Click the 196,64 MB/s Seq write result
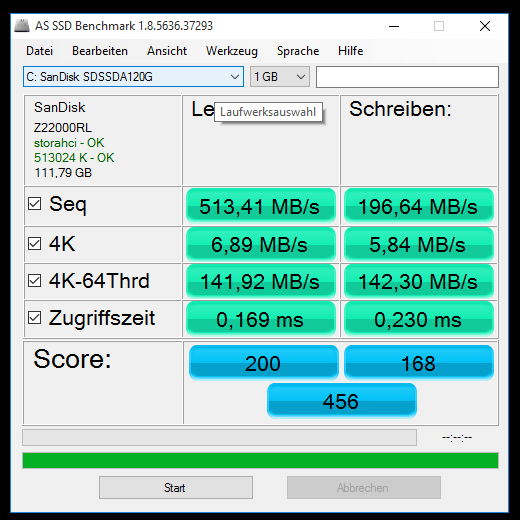The image size is (520, 520). (419, 206)
